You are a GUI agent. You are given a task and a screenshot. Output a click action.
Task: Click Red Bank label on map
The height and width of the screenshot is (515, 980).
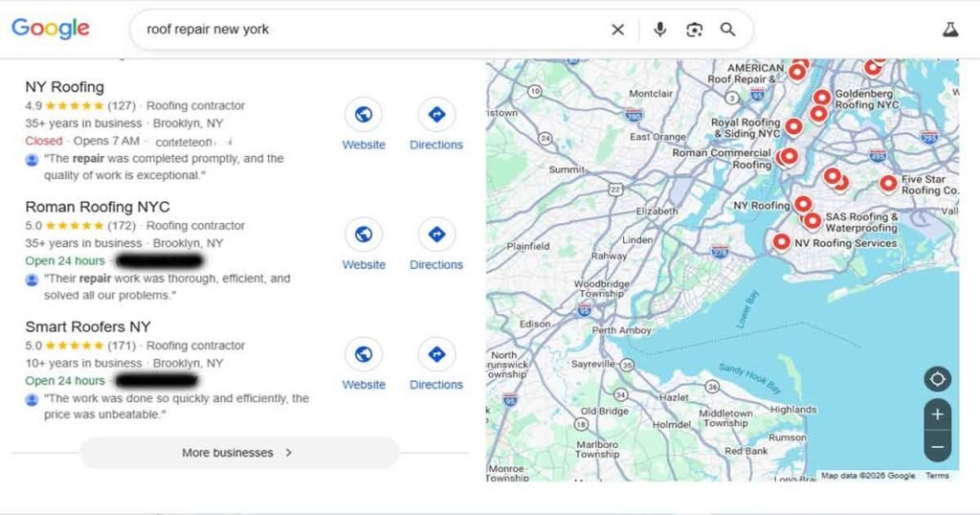tap(746, 451)
